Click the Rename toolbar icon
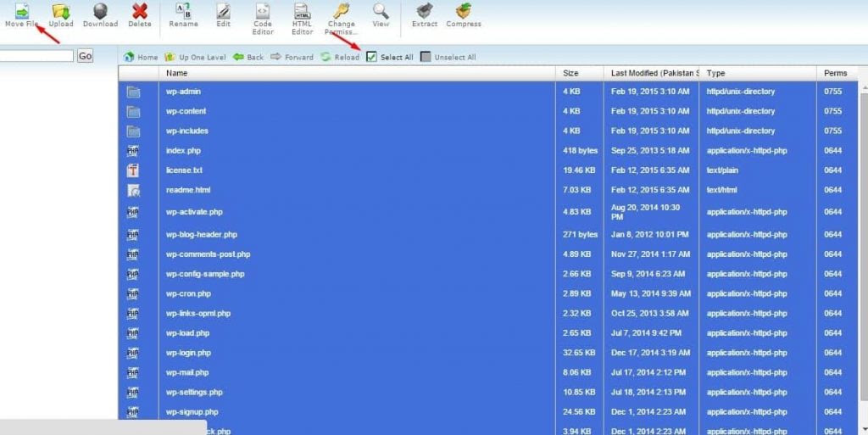 point(183,10)
